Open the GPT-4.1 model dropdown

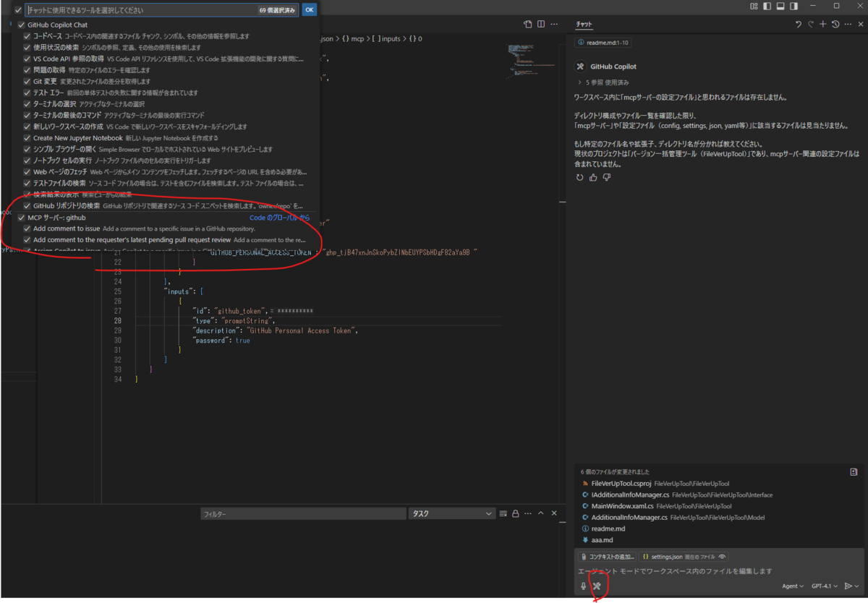click(x=825, y=586)
